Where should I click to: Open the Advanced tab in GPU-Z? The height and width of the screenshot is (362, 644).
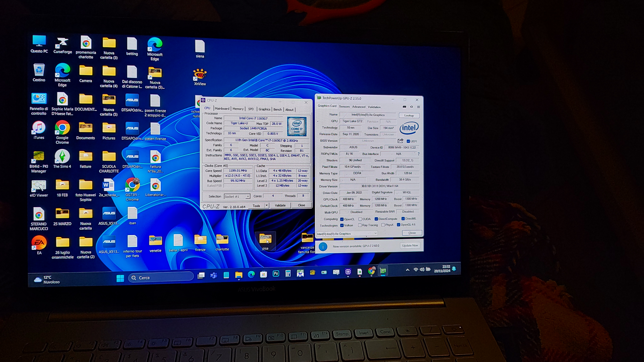pyautogui.click(x=359, y=107)
